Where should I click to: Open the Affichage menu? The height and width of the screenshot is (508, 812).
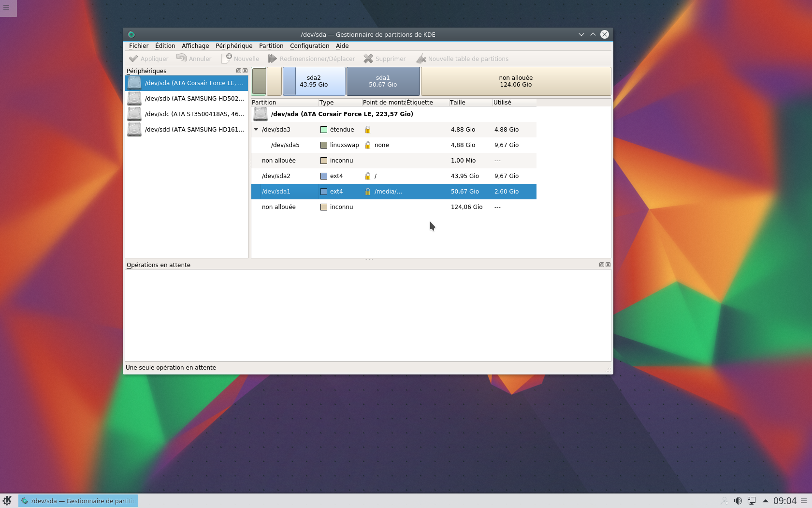[195, 45]
